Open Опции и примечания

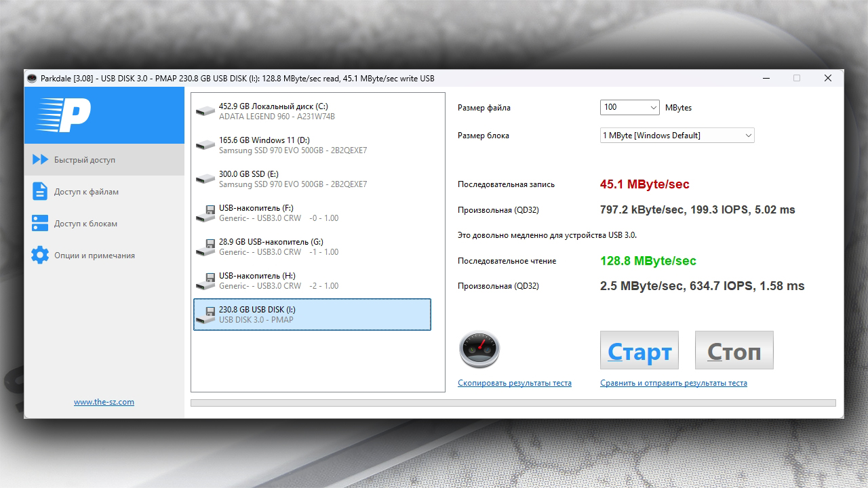[104, 256]
